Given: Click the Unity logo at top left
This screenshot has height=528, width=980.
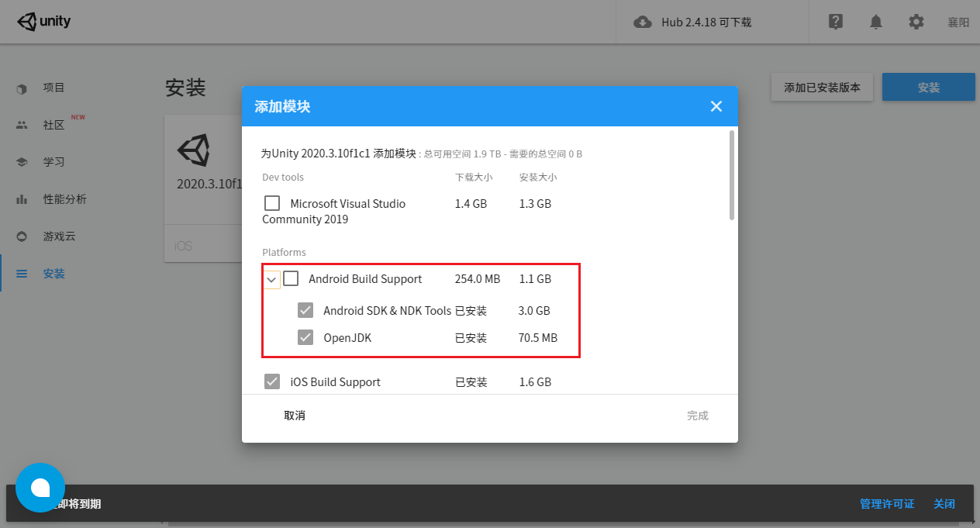Looking at the screenshot, I should point(43,21).
